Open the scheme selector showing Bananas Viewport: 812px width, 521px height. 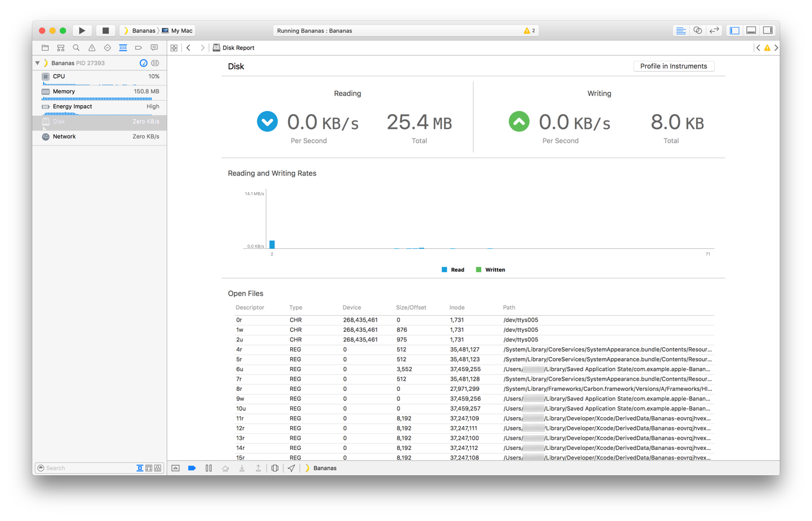click(140, 30)
